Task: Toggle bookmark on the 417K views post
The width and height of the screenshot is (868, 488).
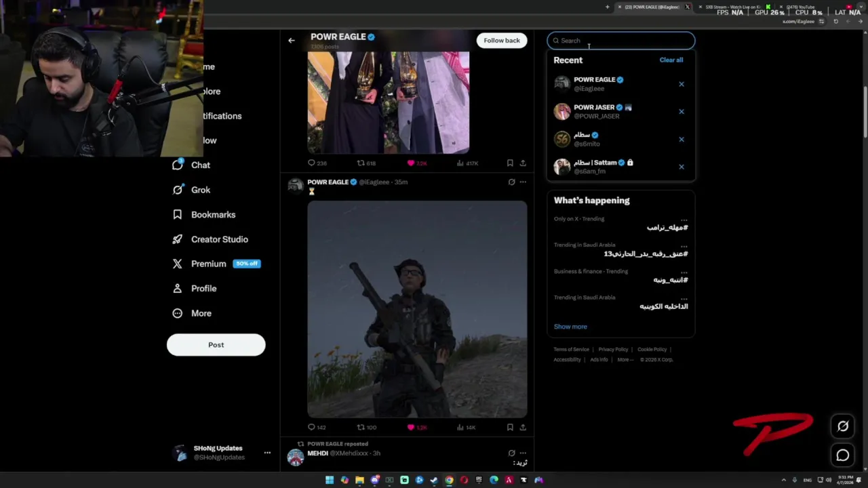Action: point(510,163)
